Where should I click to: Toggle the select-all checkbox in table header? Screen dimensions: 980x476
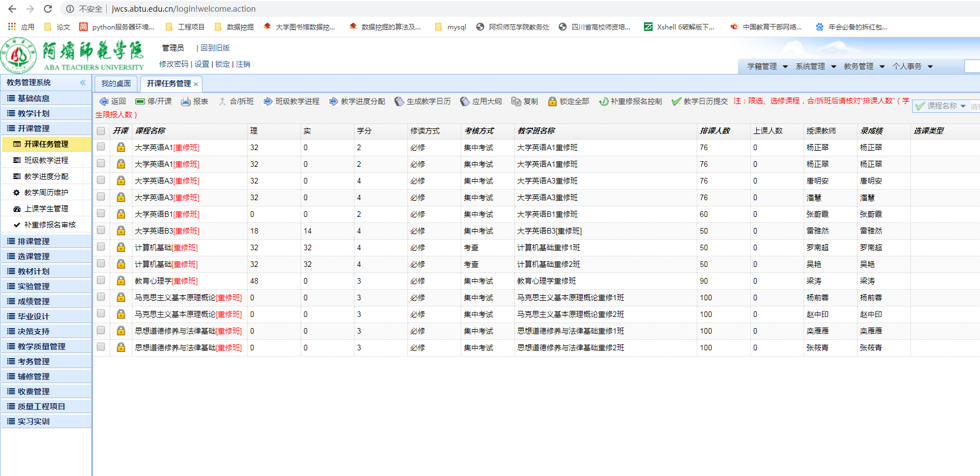tap(101, 131)
